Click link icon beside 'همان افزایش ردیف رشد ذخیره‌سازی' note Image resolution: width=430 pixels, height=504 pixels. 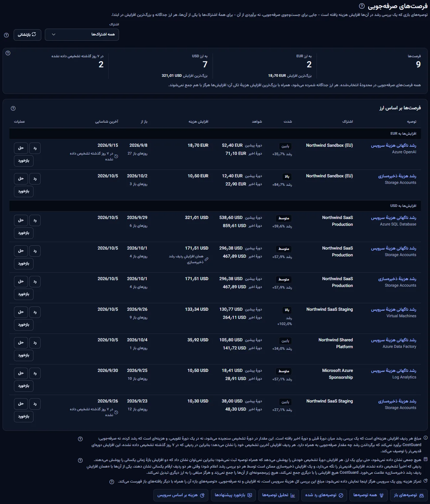point(206,259)
